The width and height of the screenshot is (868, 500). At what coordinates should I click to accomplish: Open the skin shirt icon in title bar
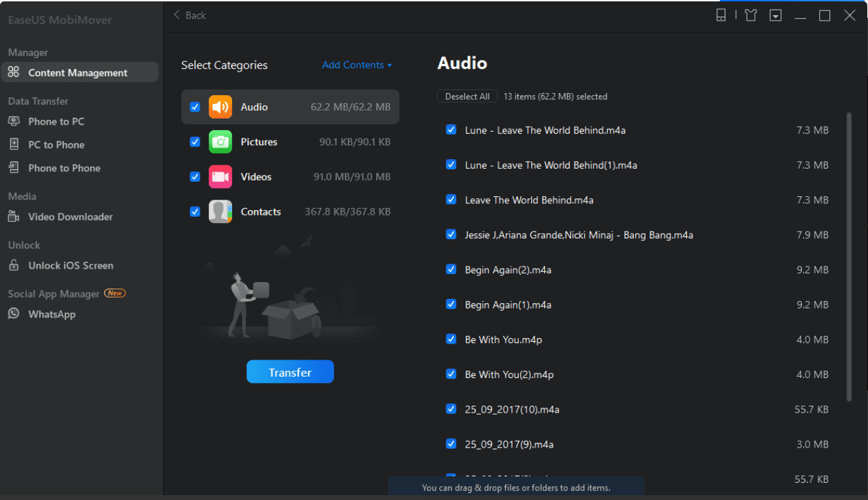[x=751, y=15]
